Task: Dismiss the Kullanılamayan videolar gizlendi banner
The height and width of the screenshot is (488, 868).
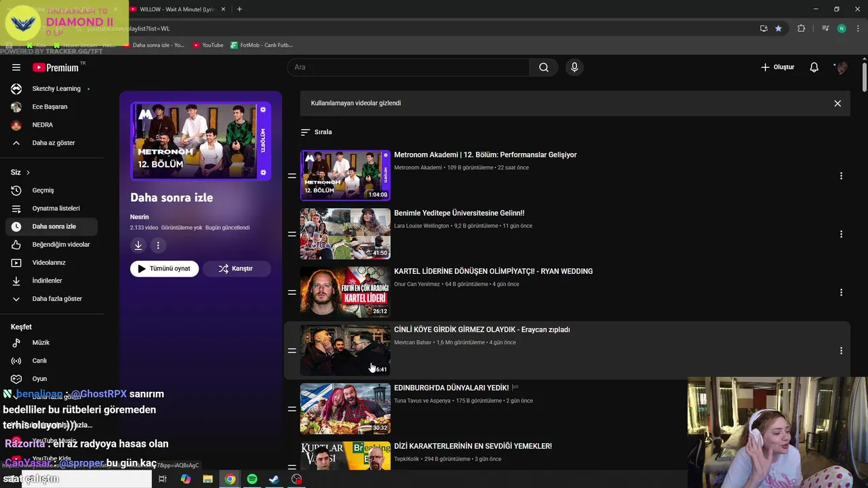Action: click(837, 104)
